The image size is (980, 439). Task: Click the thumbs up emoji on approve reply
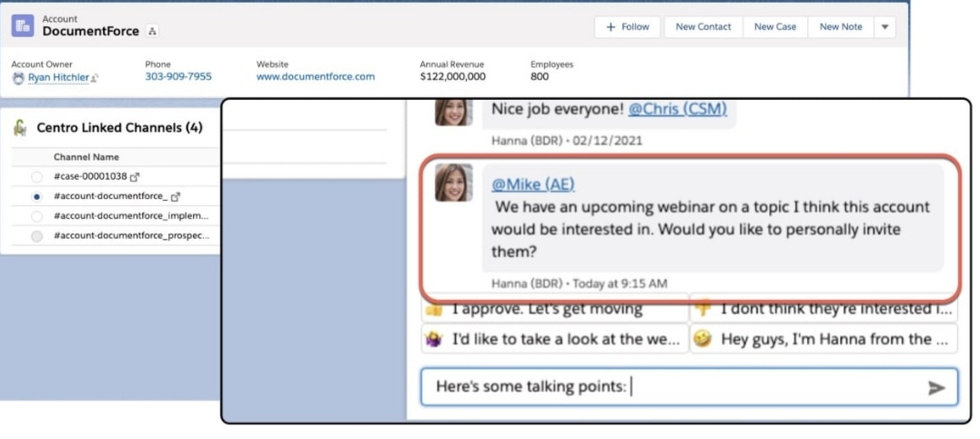[x=433, y=309]
